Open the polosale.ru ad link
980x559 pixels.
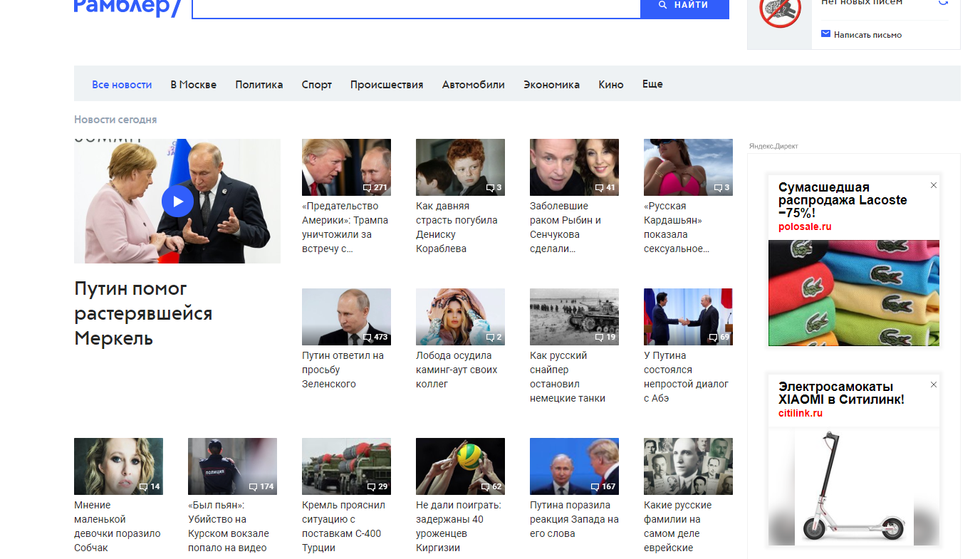point(805,227)
